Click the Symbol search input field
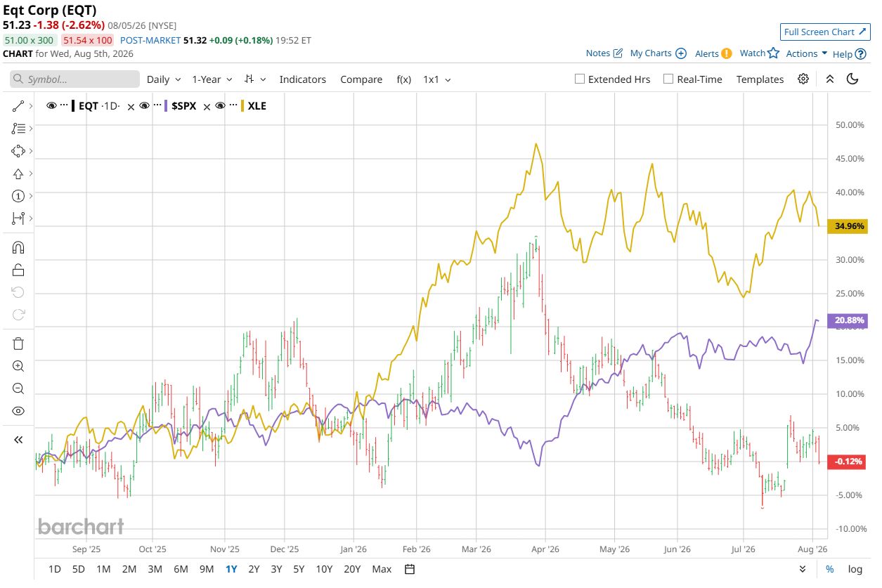This screenshot has height=588, width=882. (x=74, y=79)
